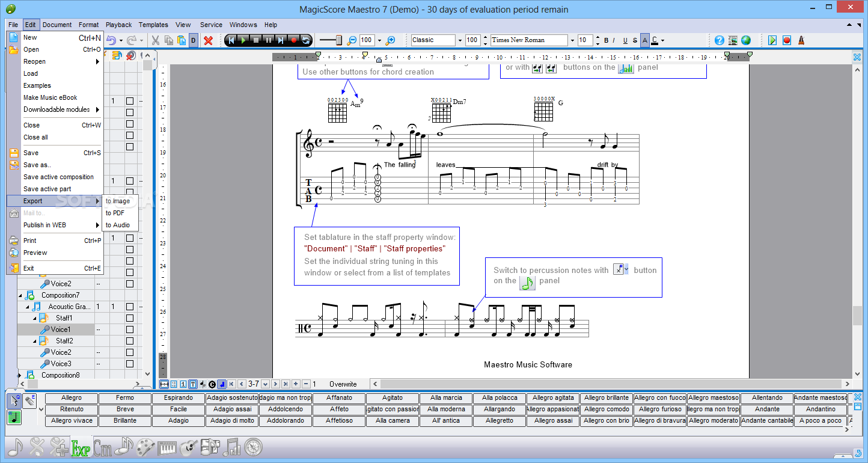Open the piano keyboard panel icon
Viewport: 868px width, 463px height.
(x=167, y=447)
